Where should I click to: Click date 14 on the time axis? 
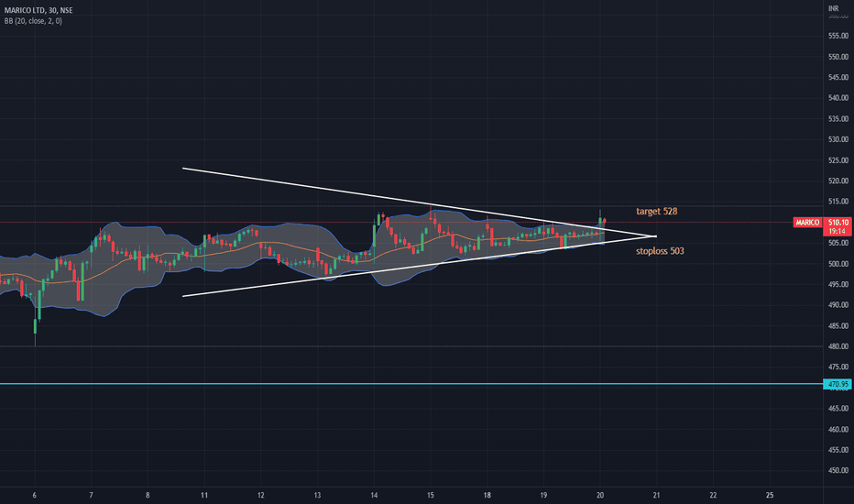pos(374,495)
